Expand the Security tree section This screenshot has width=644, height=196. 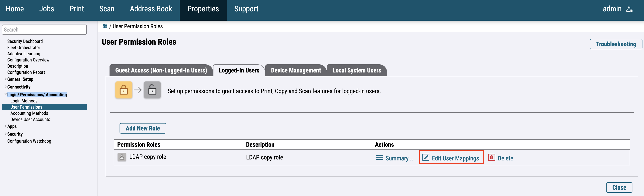click(6, 134)
